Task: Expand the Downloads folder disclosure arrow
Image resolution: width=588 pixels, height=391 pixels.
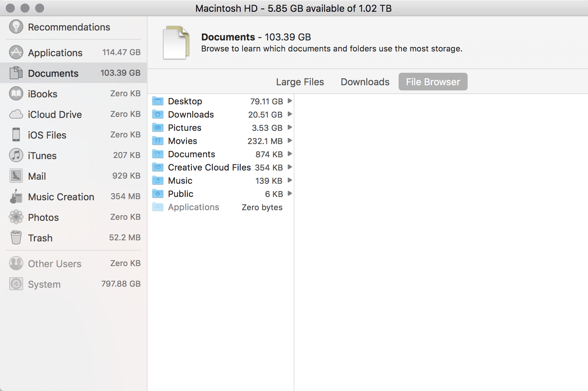Action: click(290, 114)
